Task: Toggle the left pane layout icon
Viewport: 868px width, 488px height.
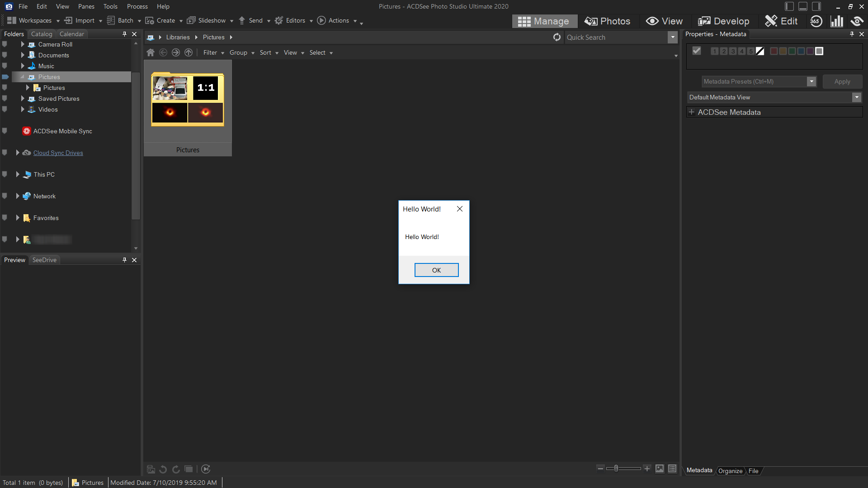Action: point(789,6)
